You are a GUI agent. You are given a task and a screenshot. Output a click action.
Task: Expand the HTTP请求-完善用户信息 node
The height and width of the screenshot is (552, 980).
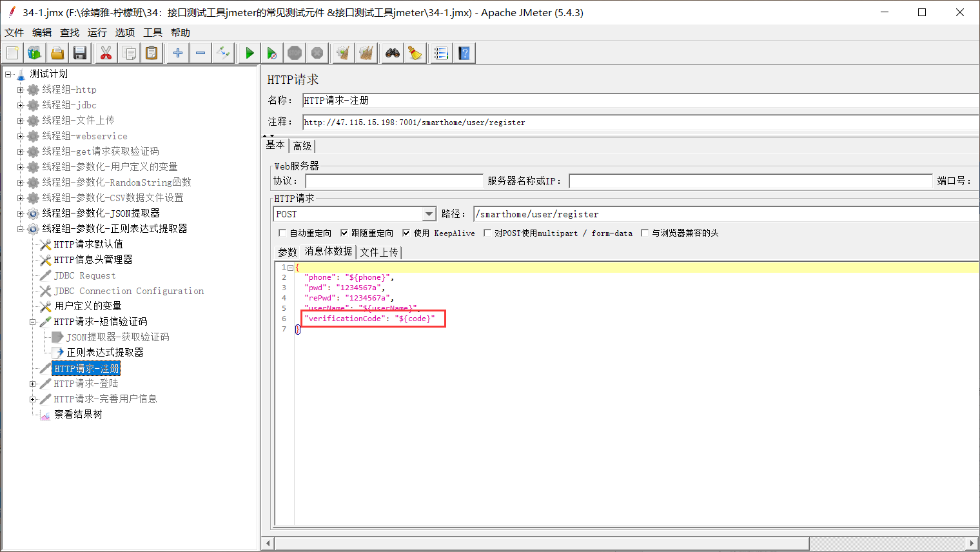point(32,399)
